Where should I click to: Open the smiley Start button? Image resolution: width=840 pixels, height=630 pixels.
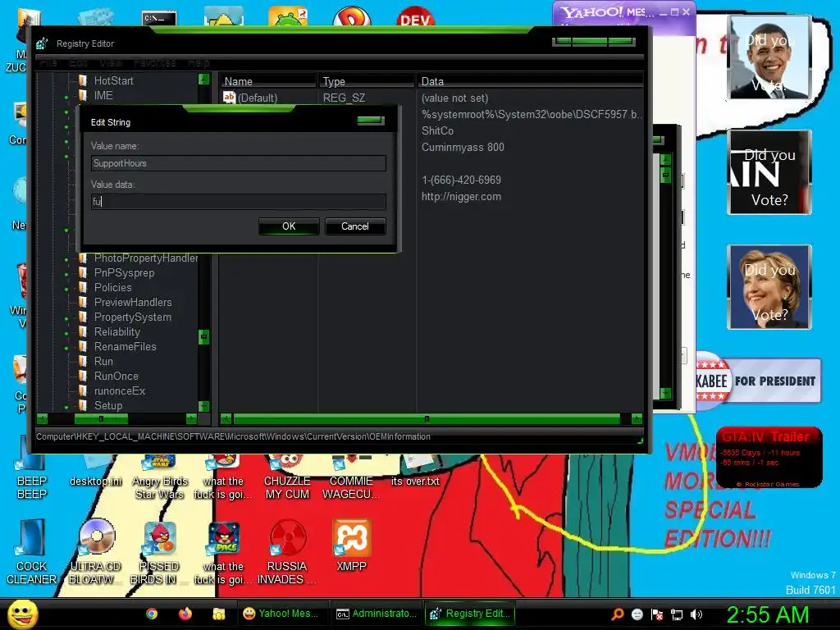click(x=22, y=614)
